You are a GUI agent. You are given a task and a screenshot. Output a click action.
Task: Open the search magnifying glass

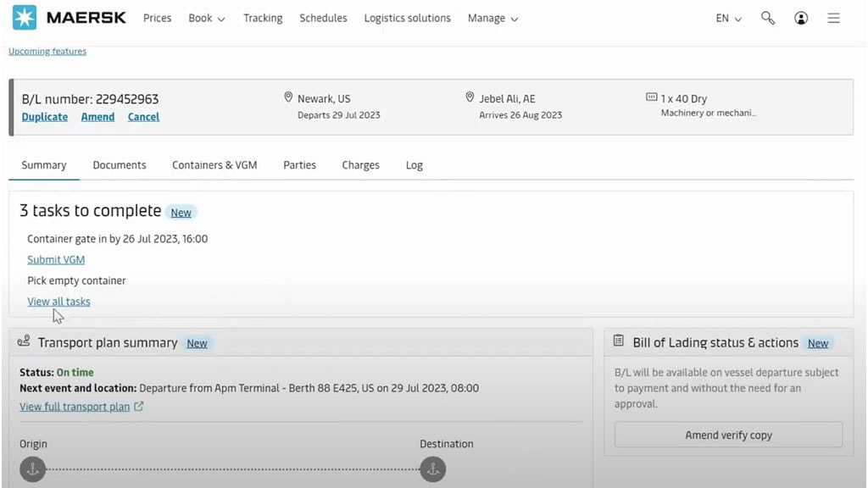coord(768,17)
